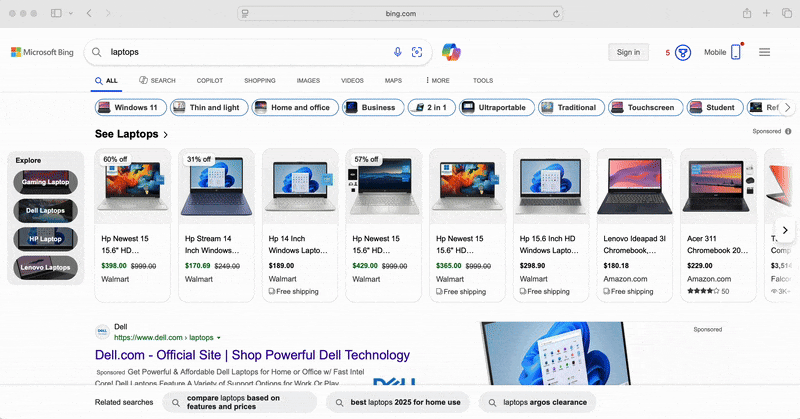Viewport: 800px width, 419px height.
Task: Open visual search camera icon
Action: pos(417,52)
